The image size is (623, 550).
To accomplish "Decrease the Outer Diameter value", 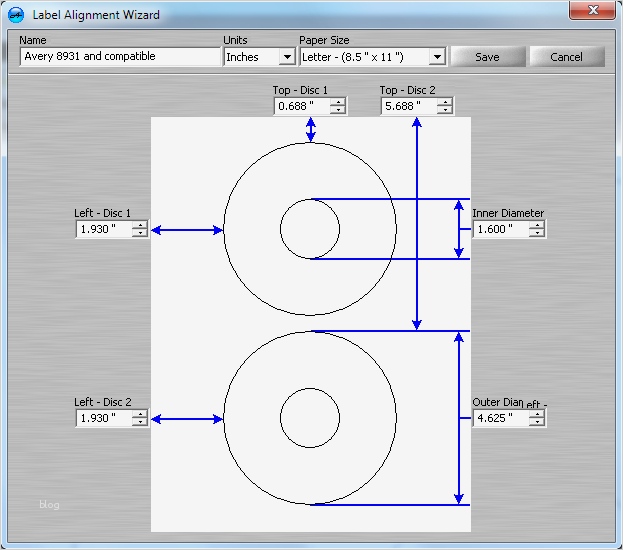I will (537, 422).
